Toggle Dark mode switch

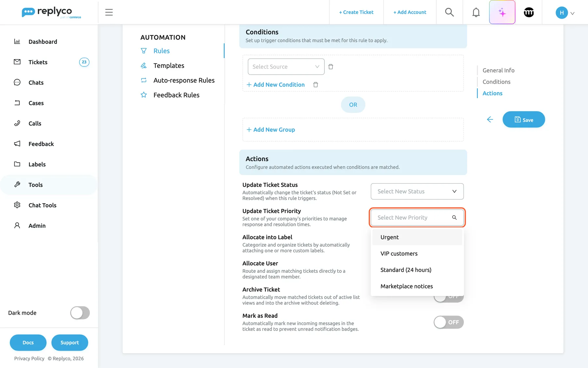[80, 313]
